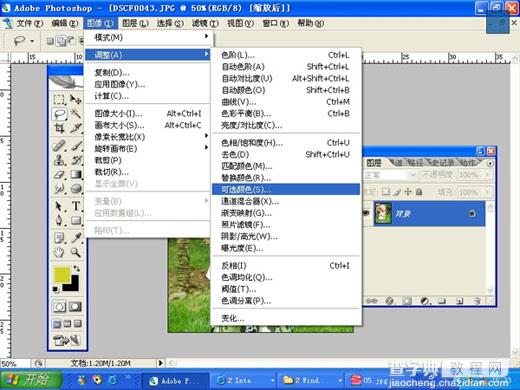Screen dimensions: 520x390
Task: Toggle lock image pixels brush icon
Action: [397, 192]
